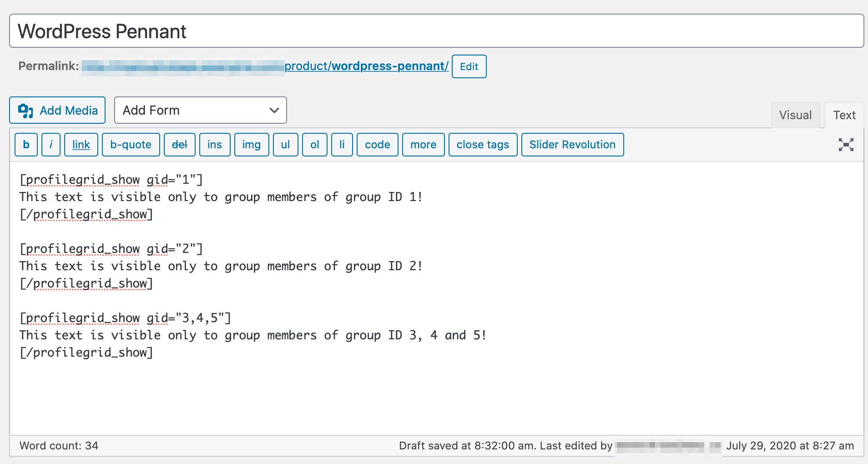Select the Text editor tab
The height and width of the screenshot is (464, 868).
coord(844,115)
